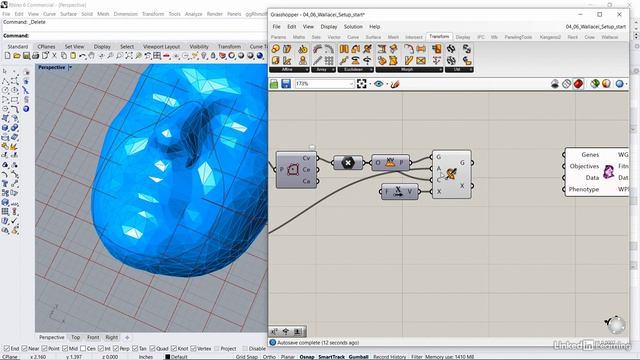Open the arrow next to blue sphere icon in Grasshopper
Viewport: 640px width, 360px height.
627,84
